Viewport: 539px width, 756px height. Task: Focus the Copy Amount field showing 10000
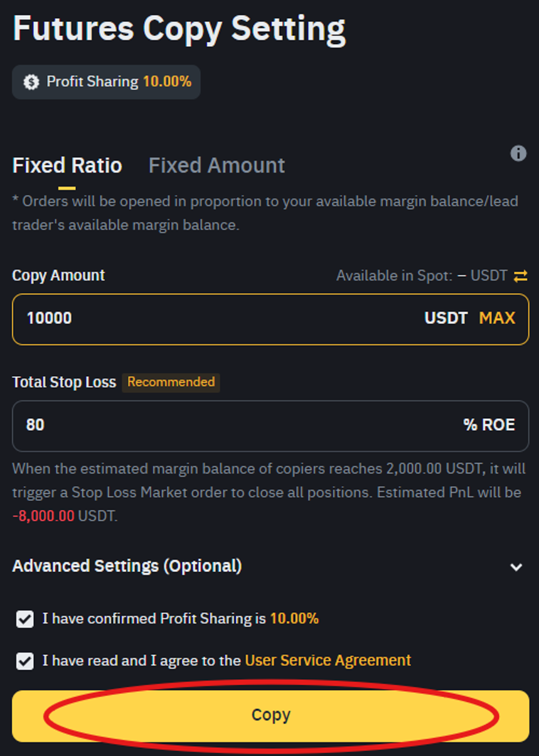point(270,319)
